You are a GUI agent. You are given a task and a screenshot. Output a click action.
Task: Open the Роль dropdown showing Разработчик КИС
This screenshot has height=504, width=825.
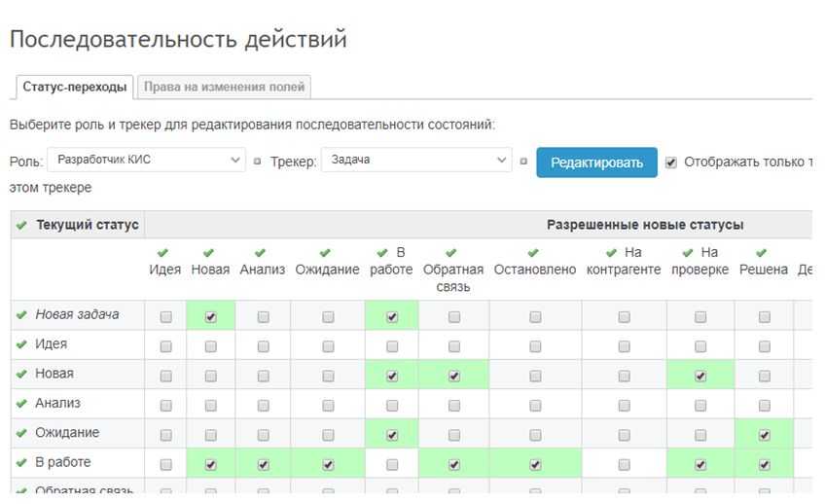click(x=149, y=161)
